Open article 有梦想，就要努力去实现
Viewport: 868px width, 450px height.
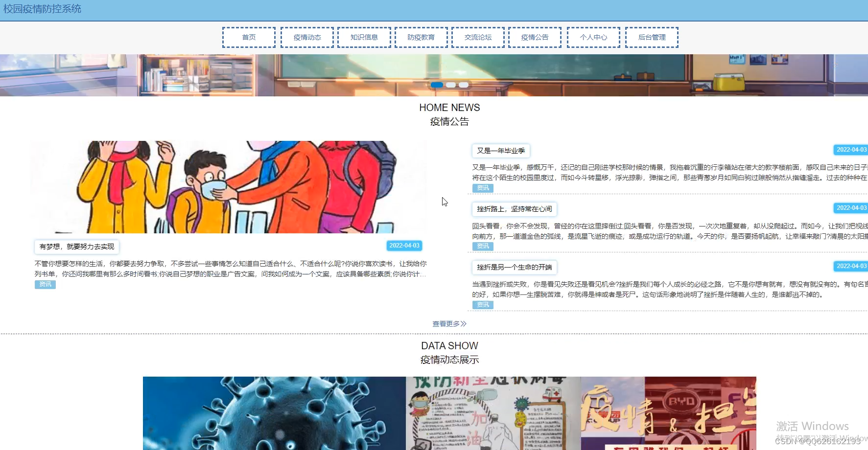tap(77, 247)
